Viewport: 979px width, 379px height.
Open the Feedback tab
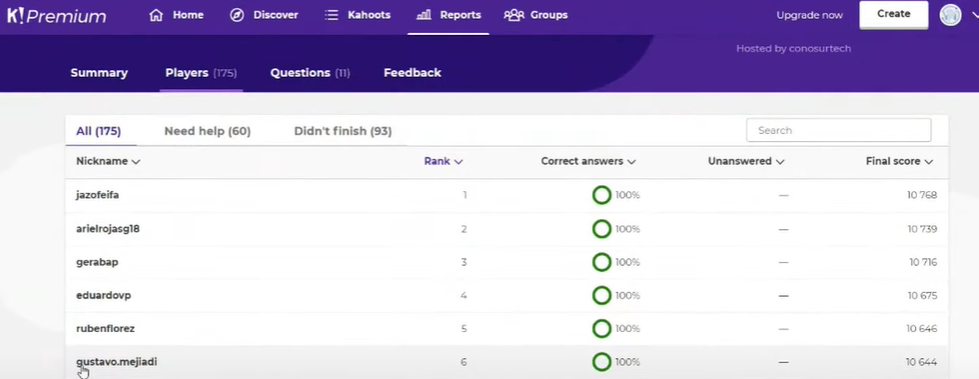(x=412, y=72)
